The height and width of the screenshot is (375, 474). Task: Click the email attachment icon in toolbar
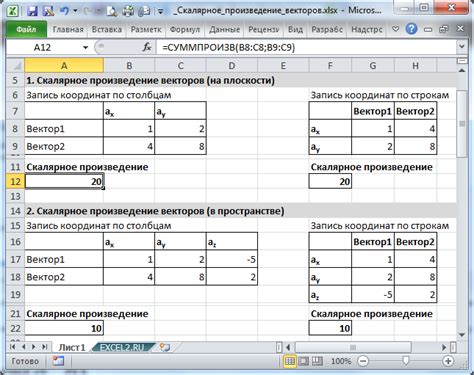144,11
